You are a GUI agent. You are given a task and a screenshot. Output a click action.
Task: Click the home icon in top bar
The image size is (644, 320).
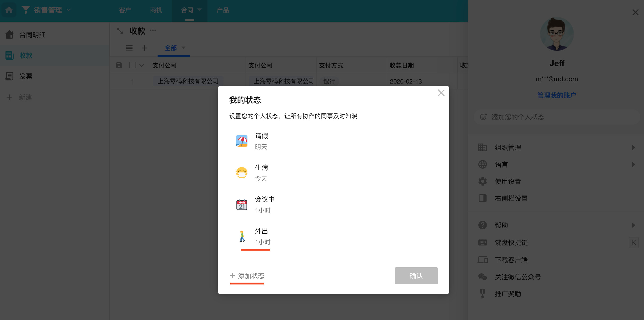pos(9,10)
